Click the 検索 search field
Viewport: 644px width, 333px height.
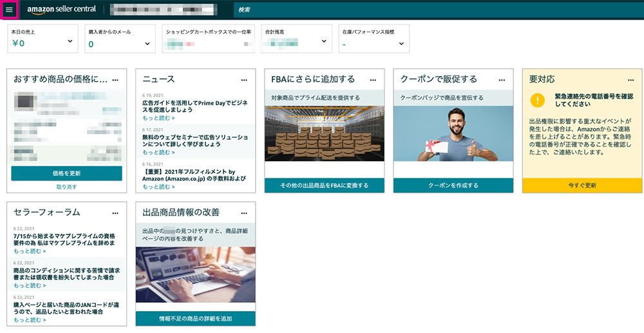pyautogui.click(x=438, y=10)
